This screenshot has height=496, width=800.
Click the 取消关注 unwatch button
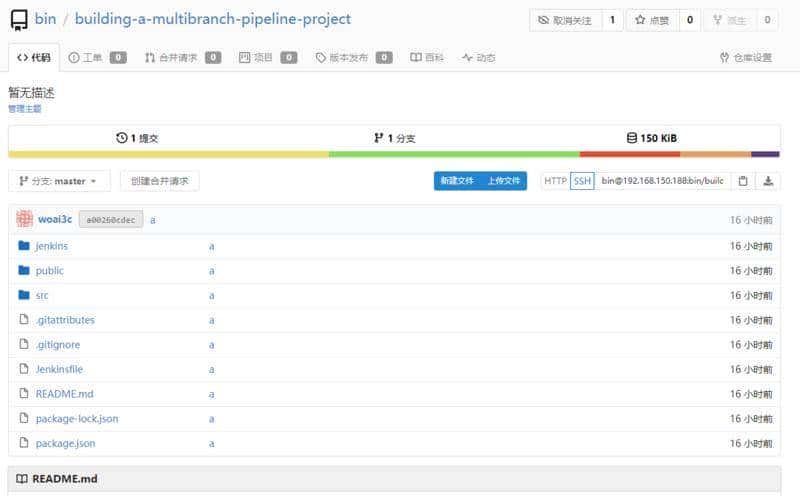[x=565, y=20]
